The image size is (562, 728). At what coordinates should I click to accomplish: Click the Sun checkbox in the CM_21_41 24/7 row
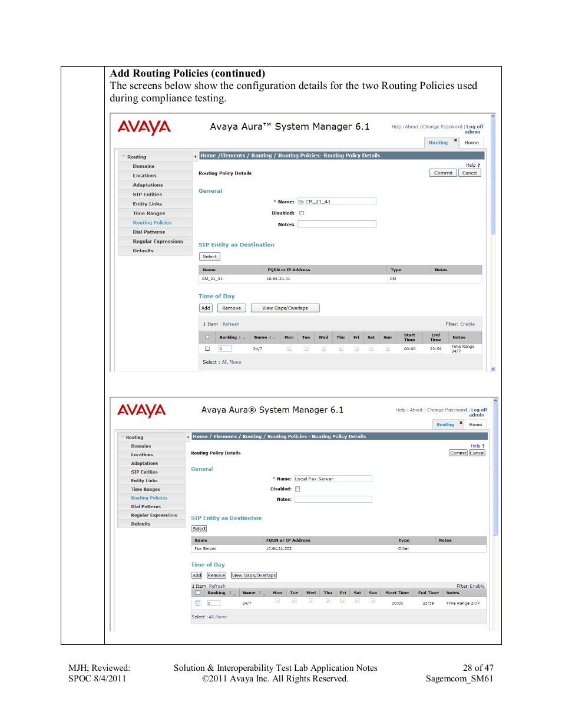388,348
